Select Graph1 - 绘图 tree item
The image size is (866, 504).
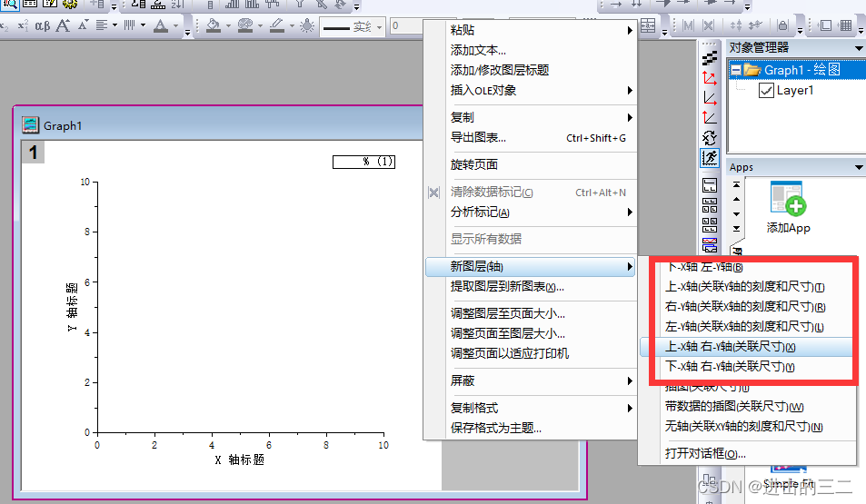pyautogui.click(x=801, y=70)
